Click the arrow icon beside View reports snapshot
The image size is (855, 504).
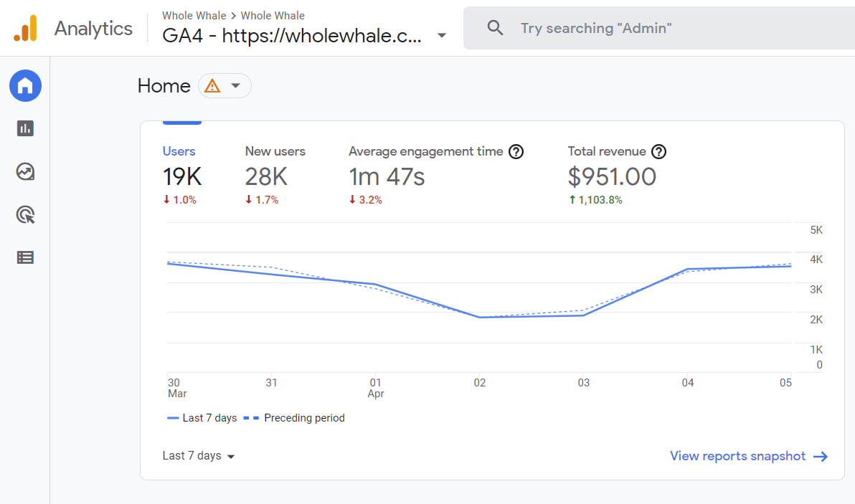pyautogui.click(x=820, y=457)
